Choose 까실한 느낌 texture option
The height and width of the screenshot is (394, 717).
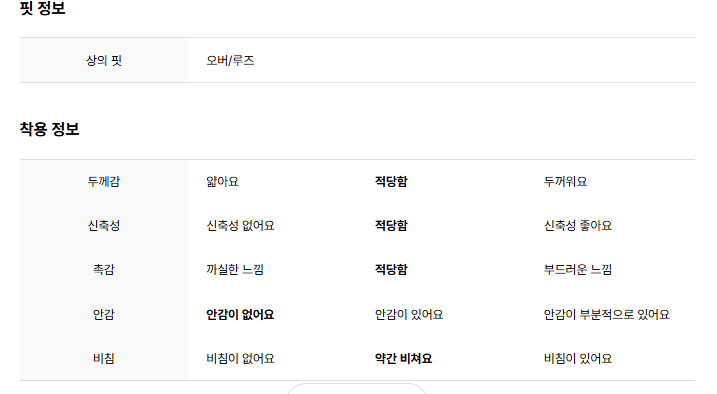tap(235, 269)
